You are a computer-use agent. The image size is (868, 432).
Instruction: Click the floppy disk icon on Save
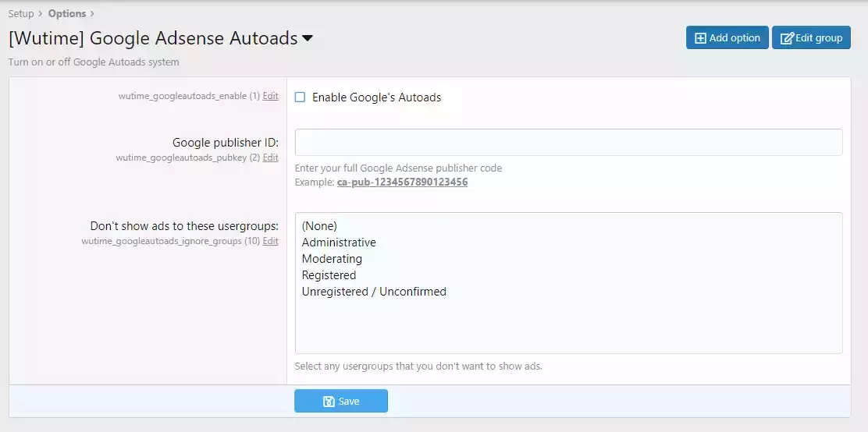(x=329, y=402)
